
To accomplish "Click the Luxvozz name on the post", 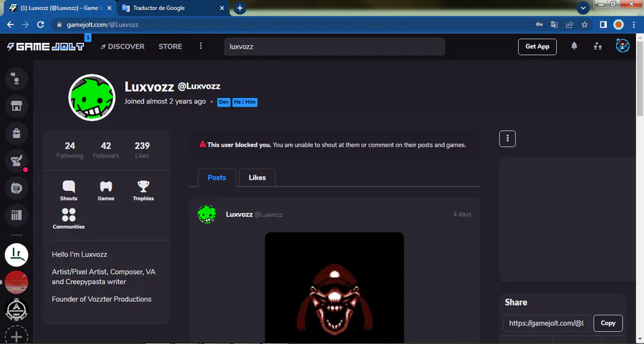I will pos(239,215).
